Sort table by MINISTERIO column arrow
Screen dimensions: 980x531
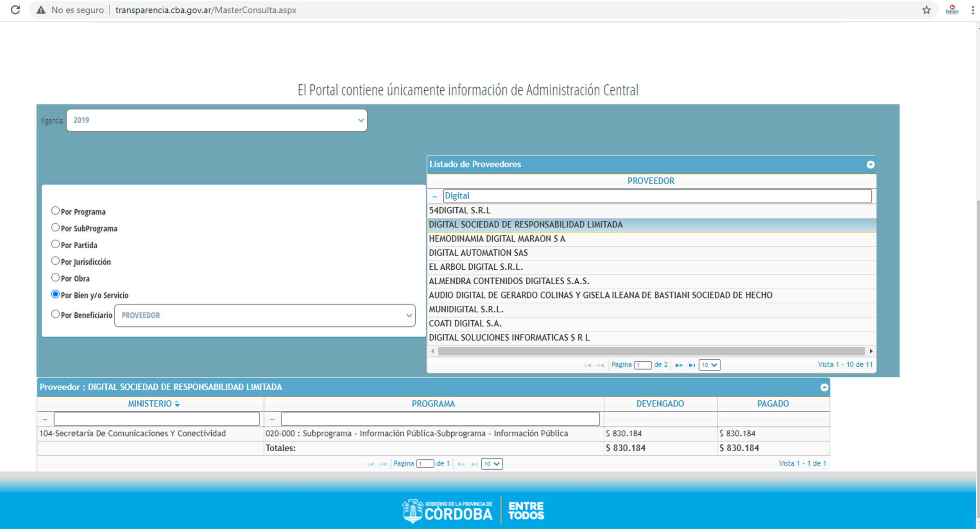[x=177, y=405]
